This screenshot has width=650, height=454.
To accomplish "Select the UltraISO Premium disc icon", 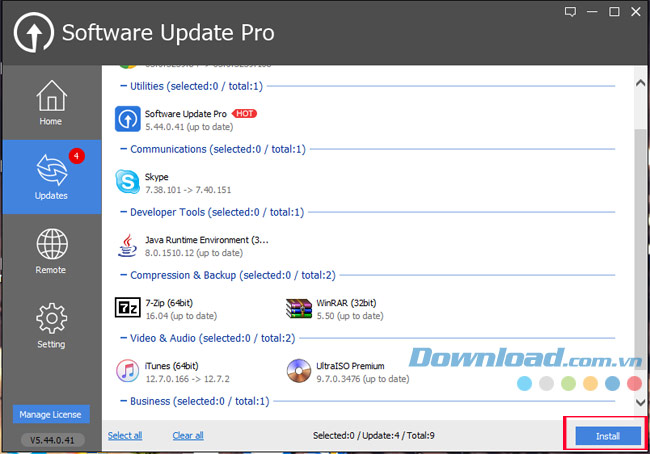I will click(298, 371).
